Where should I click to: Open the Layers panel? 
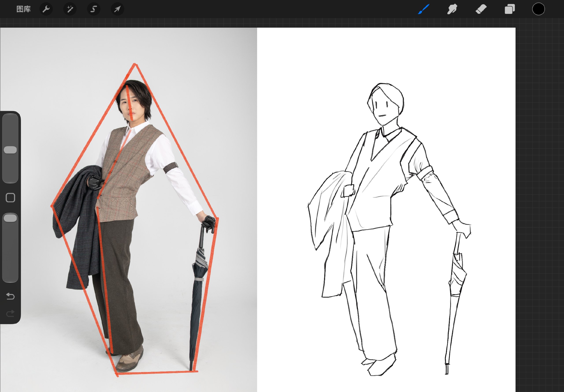pos(510,9)
